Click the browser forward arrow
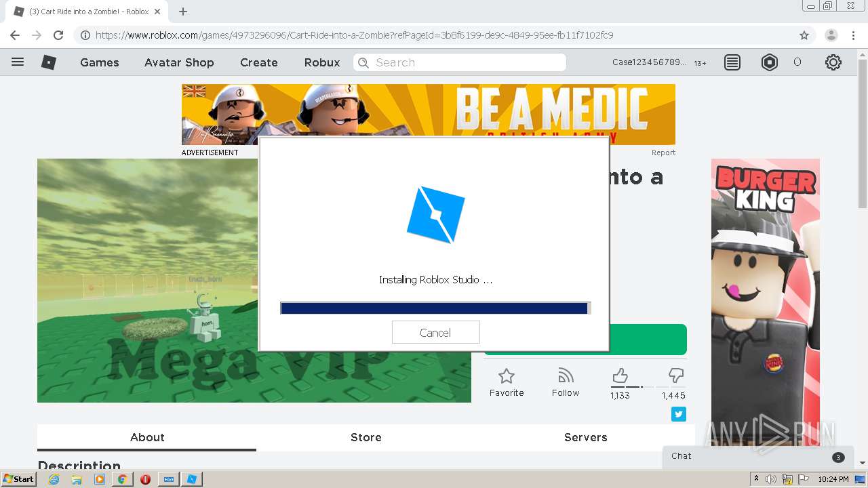The image size is (868, 488). [x=37, y=35]
